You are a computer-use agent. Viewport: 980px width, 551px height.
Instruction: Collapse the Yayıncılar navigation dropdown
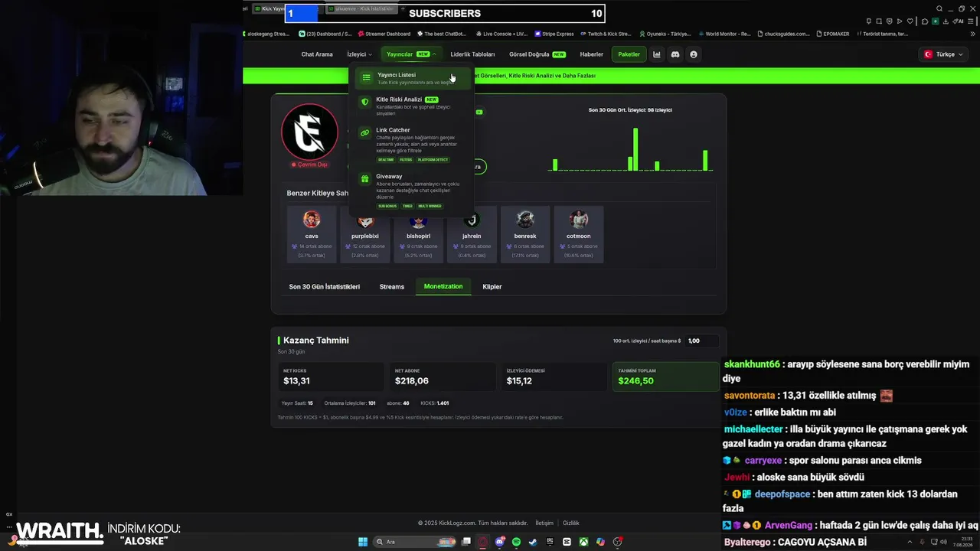coord(411,54)
